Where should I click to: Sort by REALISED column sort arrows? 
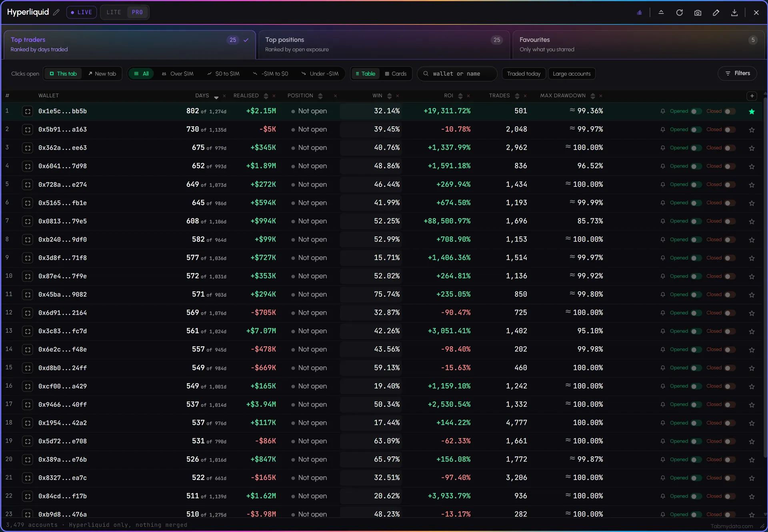click(266, 96)
